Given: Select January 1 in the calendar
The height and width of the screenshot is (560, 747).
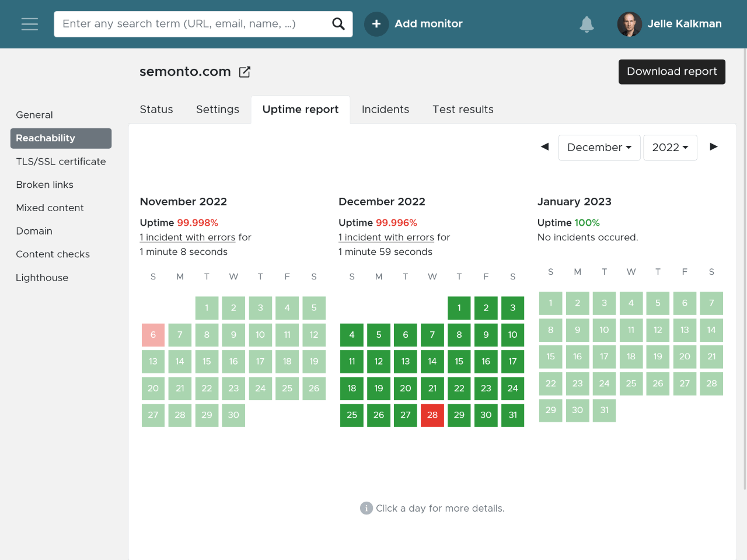Looking at the screenshot, I should click(x=550, y=303).
